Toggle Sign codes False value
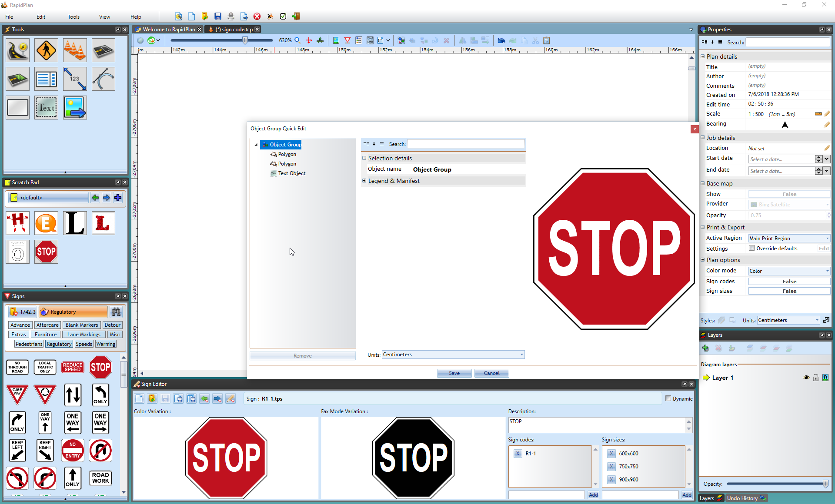 (789, 282)
